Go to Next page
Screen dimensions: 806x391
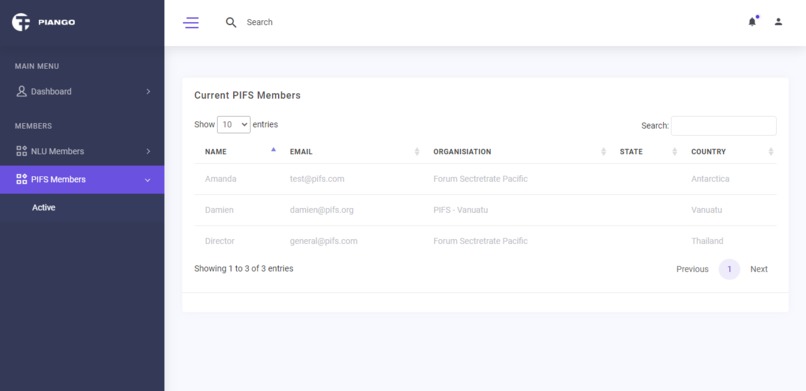(x=759, y=269)
